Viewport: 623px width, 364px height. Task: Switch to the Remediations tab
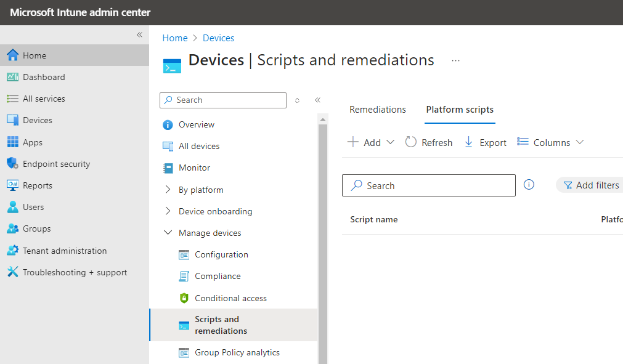(x=377, y=109)
